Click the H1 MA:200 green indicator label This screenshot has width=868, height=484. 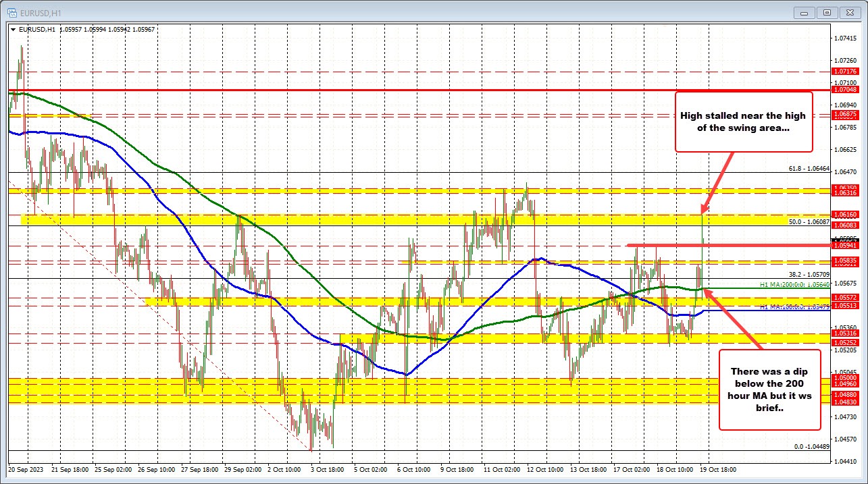click(794, 285)
